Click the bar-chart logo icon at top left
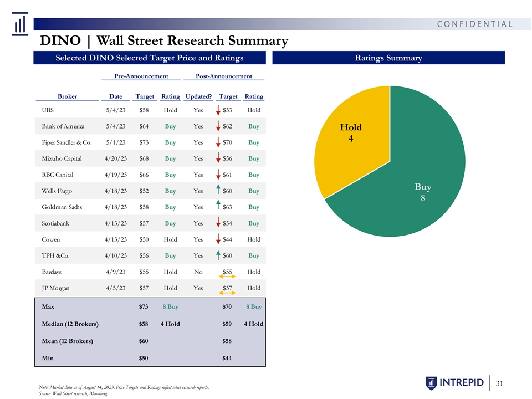 tap(20, 24)
